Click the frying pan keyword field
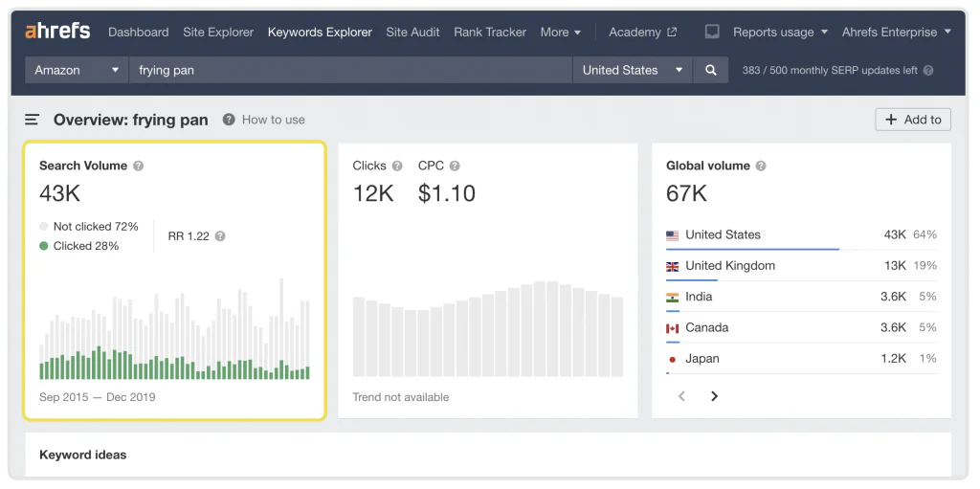This screenshot has height=489, width=980. tap(350, 70)
